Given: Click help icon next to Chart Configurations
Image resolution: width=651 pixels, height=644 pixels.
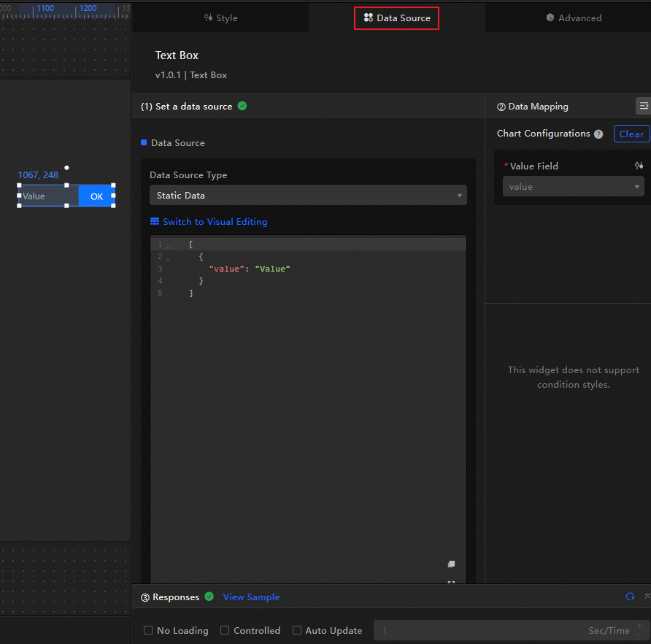Looking at the screenshot, I should 598,134.
